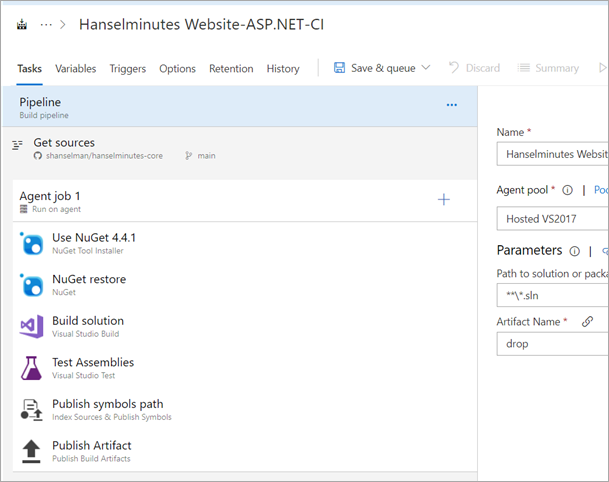This screenshot has height=482, width=609.
Task: Switch to the Variables tab
Action: [x=76, y=68]
